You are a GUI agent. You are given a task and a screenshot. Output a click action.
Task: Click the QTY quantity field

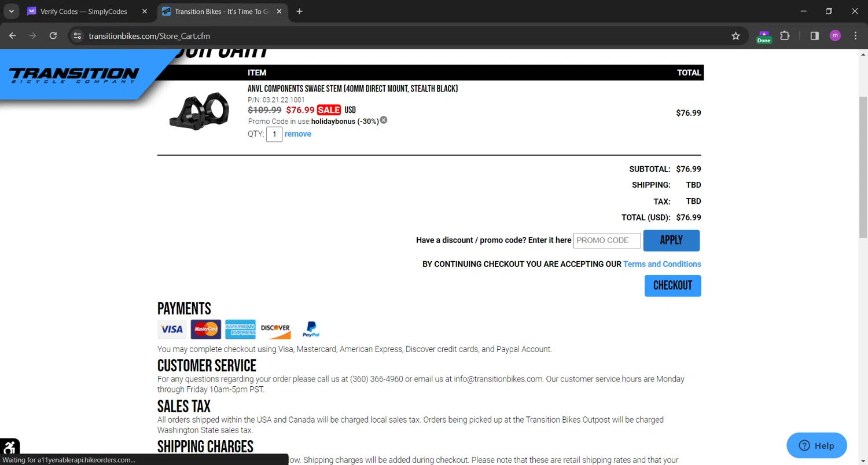coord(274,134)
